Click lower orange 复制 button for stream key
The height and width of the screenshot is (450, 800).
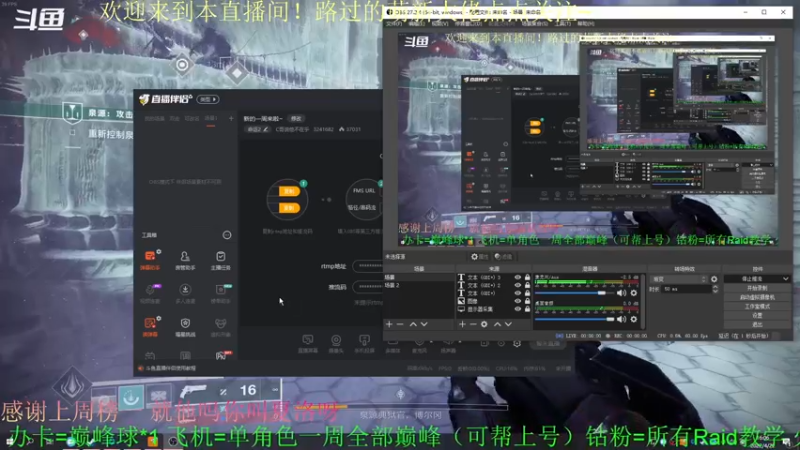tap(289, 208)
